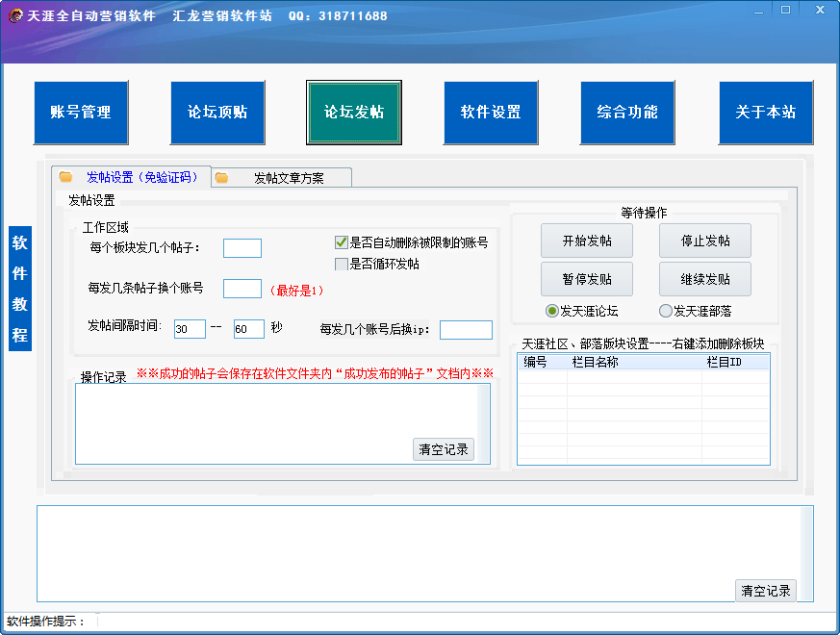840x635 pixels.
Task: Click 栏目名称 column header
Action: (634, 363)
